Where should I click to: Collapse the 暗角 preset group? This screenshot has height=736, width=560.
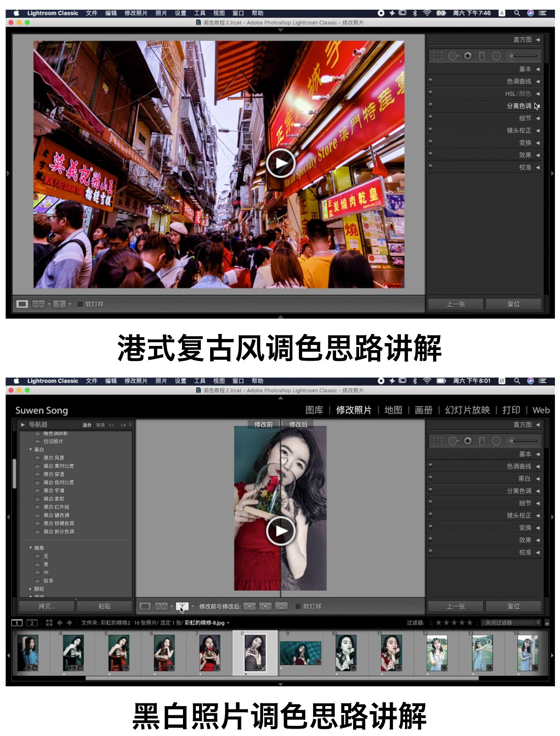coord(31,548)
